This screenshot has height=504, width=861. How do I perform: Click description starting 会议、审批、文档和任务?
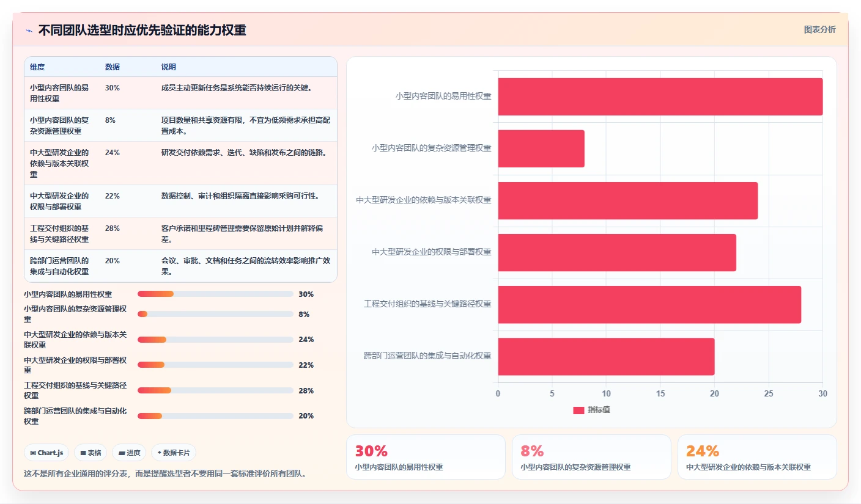click(246, 266)
